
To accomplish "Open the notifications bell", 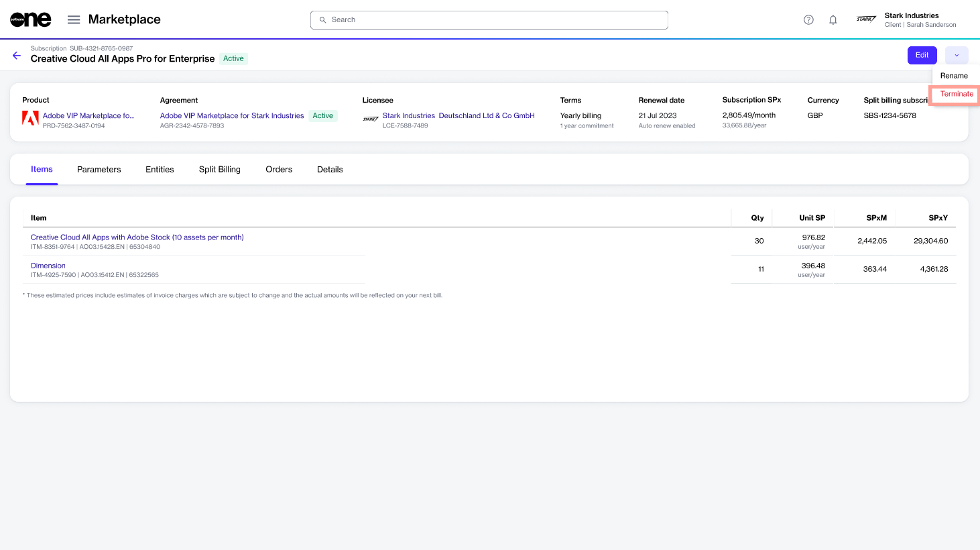I will tap(833, 19).
